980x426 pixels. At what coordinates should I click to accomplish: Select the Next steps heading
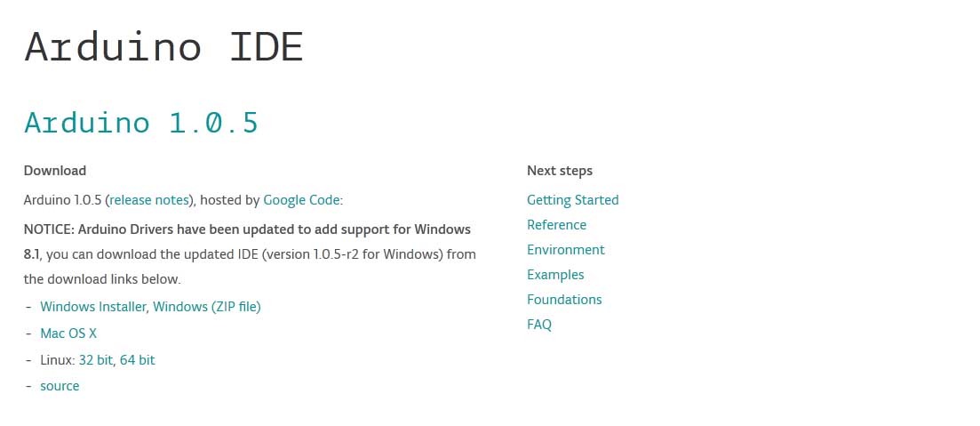(560, 171)
